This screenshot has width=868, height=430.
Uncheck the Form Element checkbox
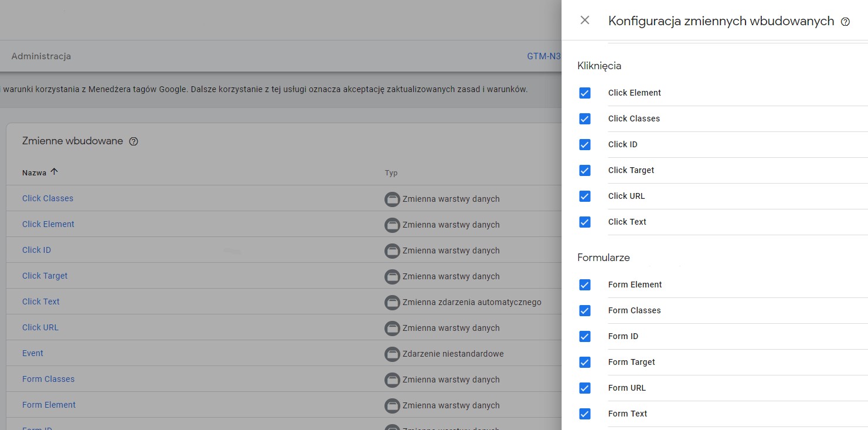coord(584,285)
